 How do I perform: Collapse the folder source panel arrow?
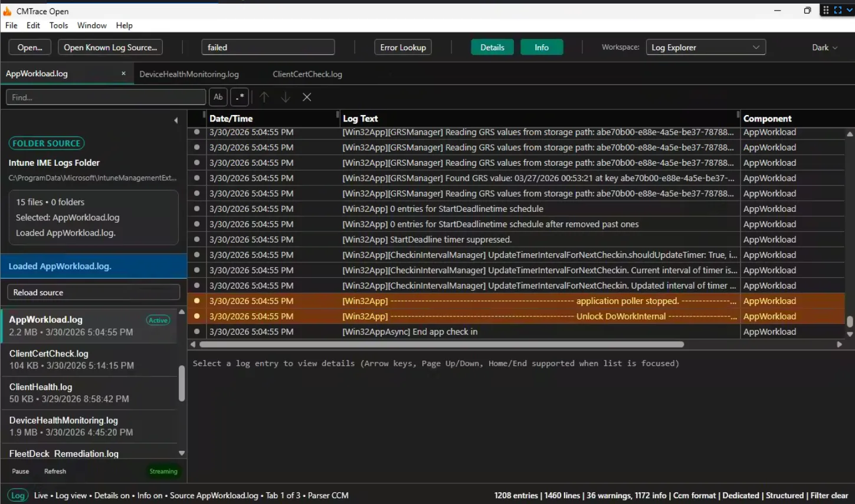click(x=175, y=120)
